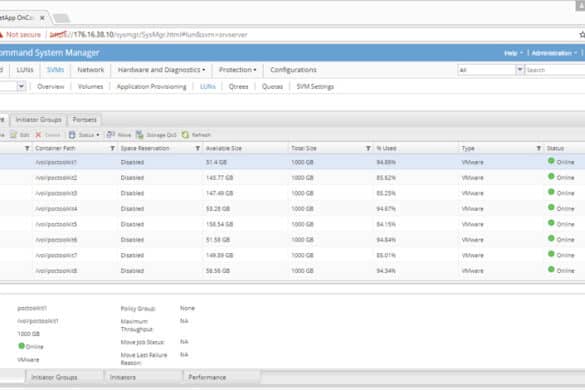Click the green Online icon in the details pane
Image resolution: width=585 pixels, height=390 pixels.
pyautogui.click(x=22, y=346)
